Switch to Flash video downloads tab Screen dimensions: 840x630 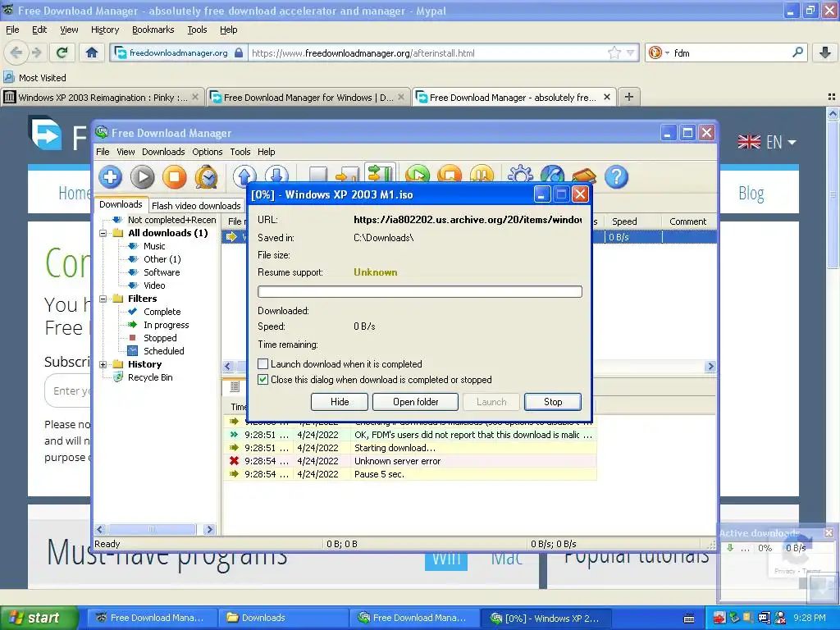point(196,206)
